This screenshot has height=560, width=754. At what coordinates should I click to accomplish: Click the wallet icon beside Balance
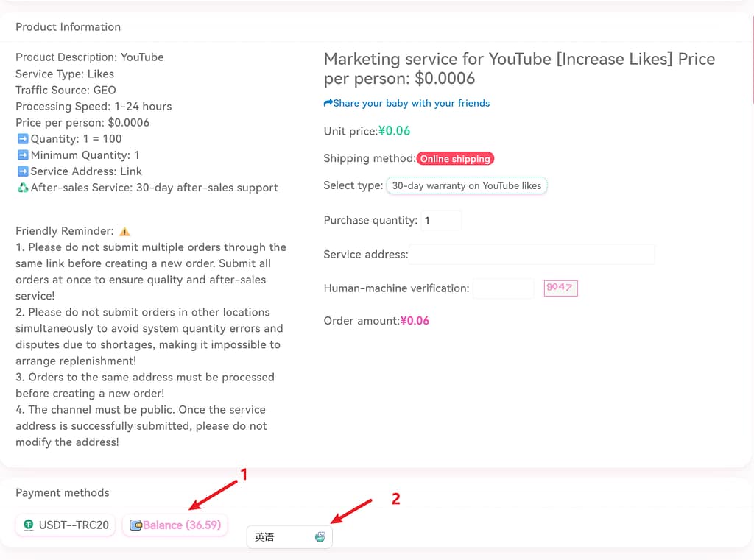(x=135, y=525)
